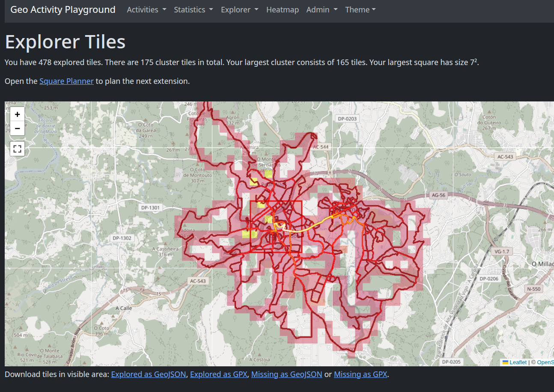Open the Theme switcher dropdown
Image resolution: width=554 pixels, height=392 pixels.
(360, 10)
